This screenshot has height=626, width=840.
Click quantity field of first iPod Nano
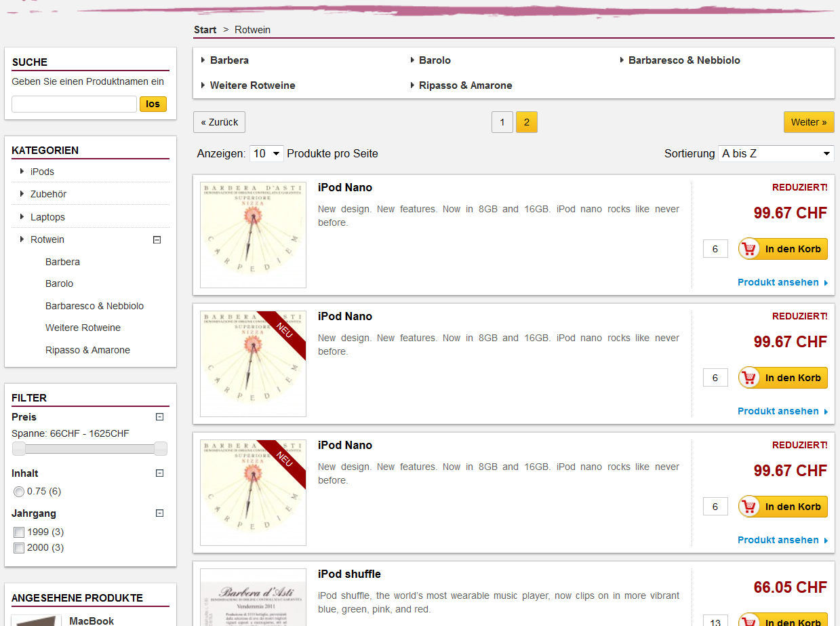click(715, 249)
